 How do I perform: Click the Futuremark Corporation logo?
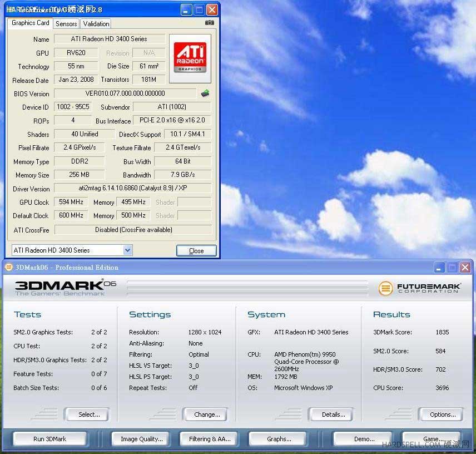pos(419,287)
